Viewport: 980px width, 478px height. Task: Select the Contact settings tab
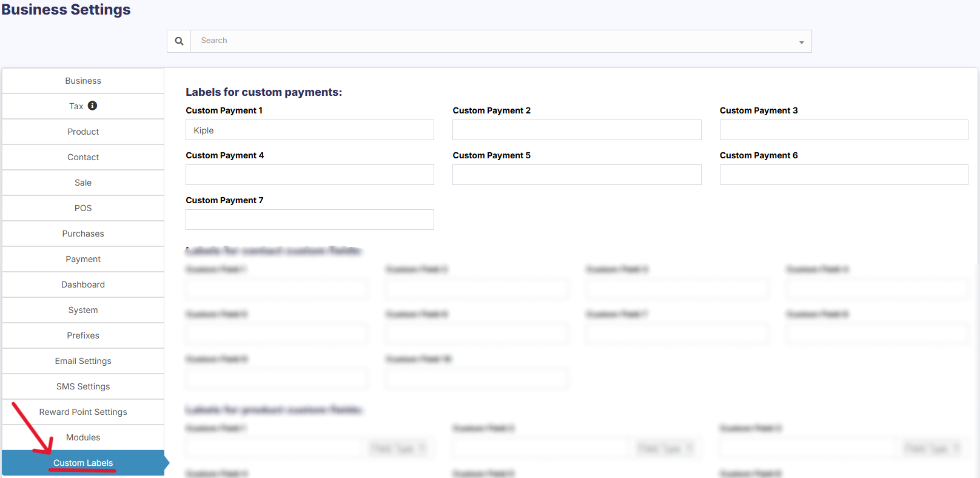coord(83,157)
